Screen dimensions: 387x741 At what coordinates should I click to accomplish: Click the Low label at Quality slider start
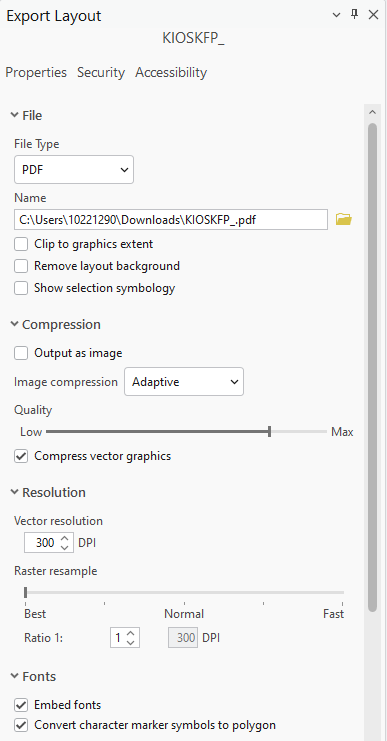click(31, 432)
